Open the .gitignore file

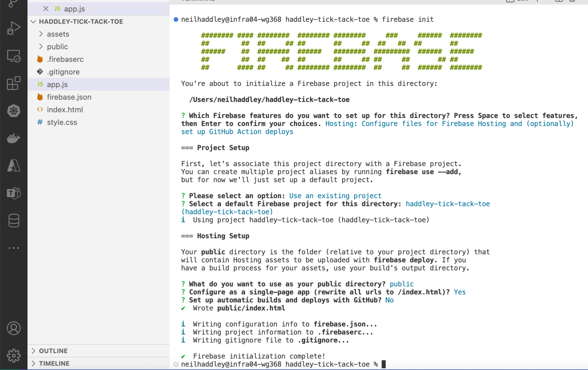click(99, 72)
